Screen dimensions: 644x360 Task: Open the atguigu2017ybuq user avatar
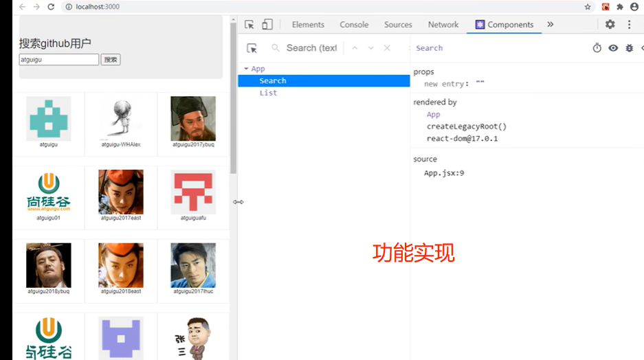click(193, 119)
